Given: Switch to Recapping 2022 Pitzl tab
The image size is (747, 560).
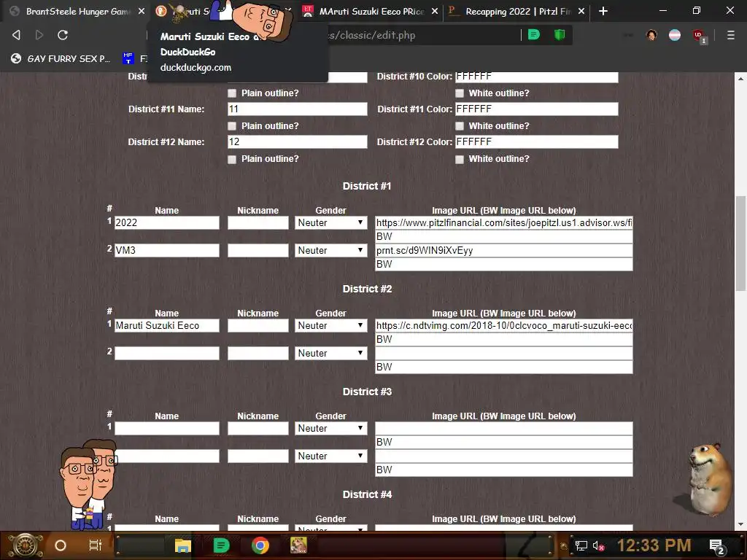Looking at the screenshot, I should click(x=517, y=11).
